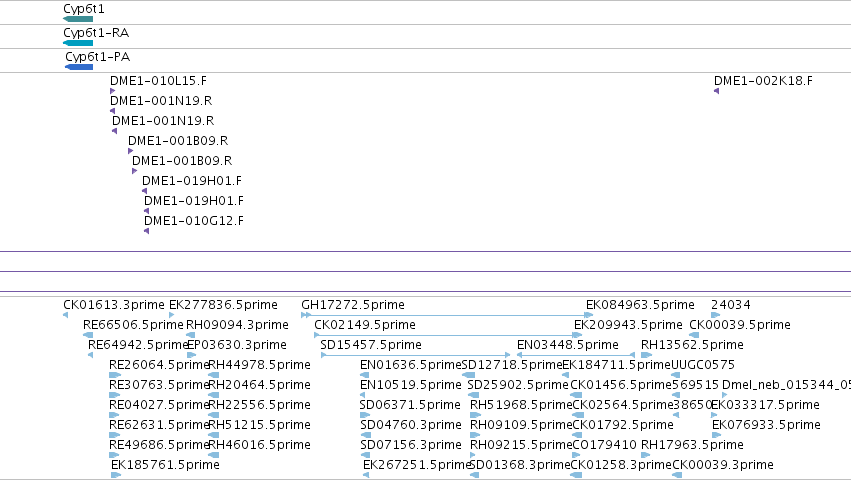The height and width of the screenshot is (480, 851).
Task: Click the SD07156.3prime label
Action: click(411, 445)
